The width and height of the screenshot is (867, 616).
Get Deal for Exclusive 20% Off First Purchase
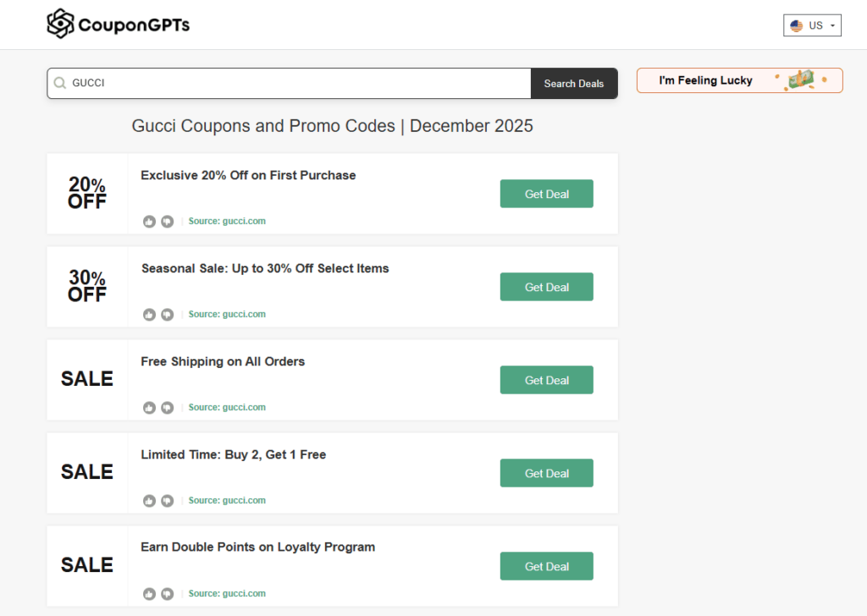547,194
